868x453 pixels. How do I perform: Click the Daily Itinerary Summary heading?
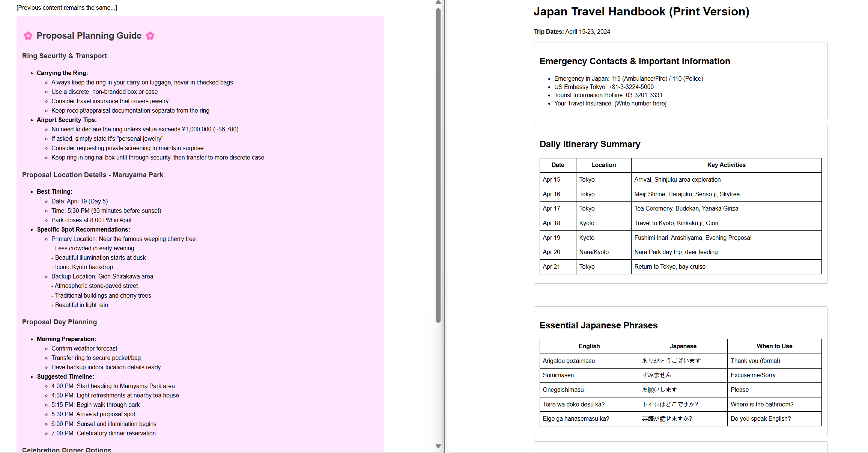(x=590, y=144)
